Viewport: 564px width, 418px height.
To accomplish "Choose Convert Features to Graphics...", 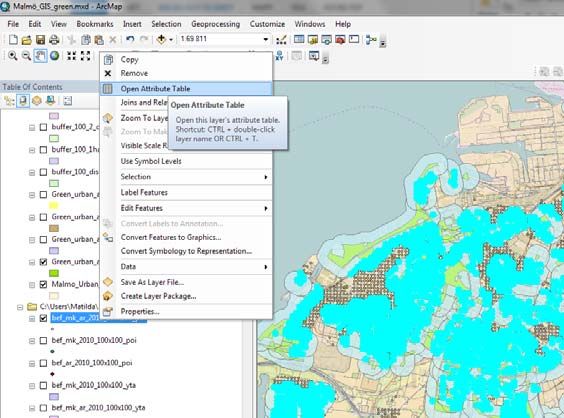I will coord(186,237).
